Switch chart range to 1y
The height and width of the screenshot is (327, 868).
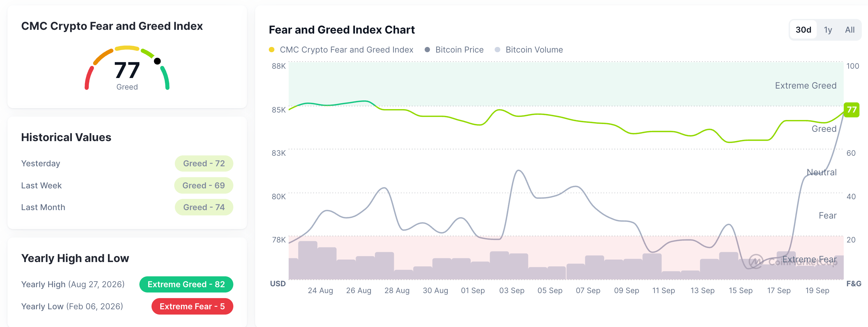[828, 30]
